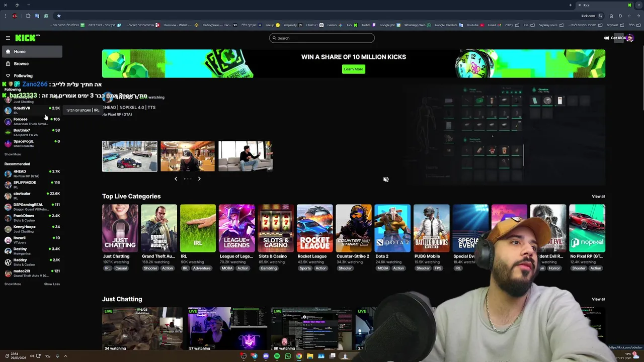Open the Counter-Strike 2 category card
The image size is (644, 362).
[x=354, y=228]
